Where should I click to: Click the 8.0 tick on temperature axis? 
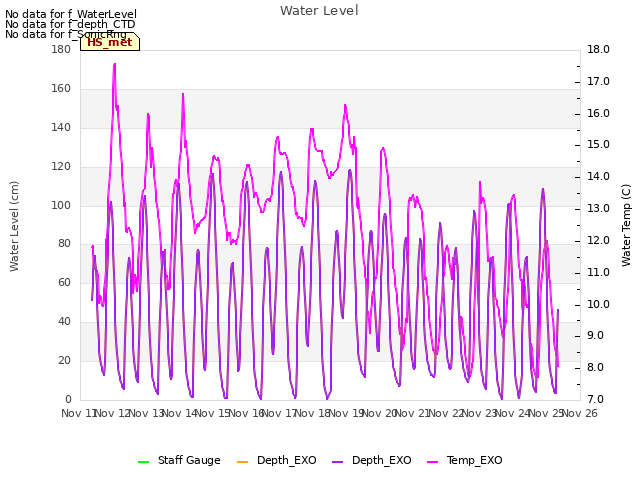pyautogui.click(x=598, y=367)
